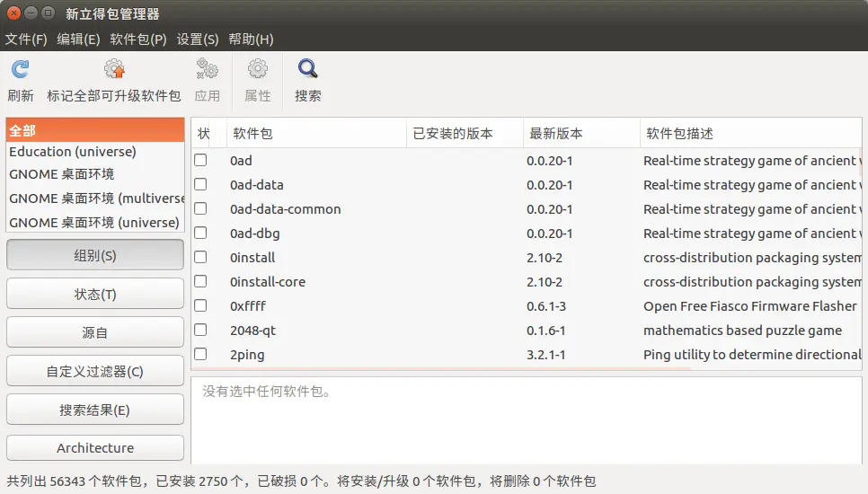Click the 自定义过滤器(C) button
The height and width of the screenshot is (494, 868).
tap(95, 371)
